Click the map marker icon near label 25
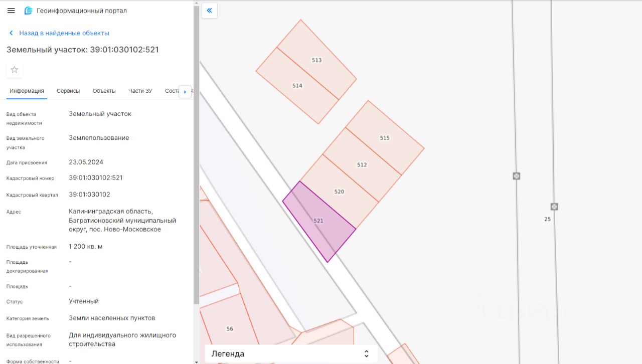 [x=554, y=207]
